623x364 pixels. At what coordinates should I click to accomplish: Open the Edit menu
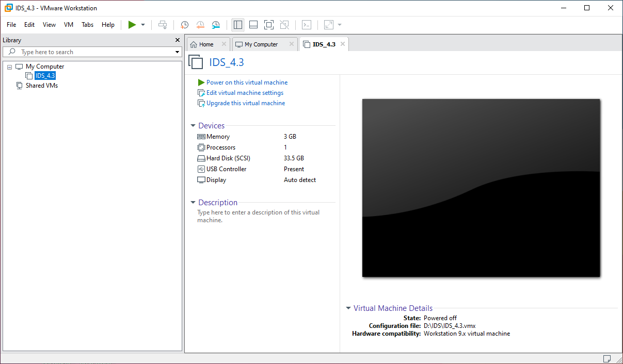tap(29, 25)
